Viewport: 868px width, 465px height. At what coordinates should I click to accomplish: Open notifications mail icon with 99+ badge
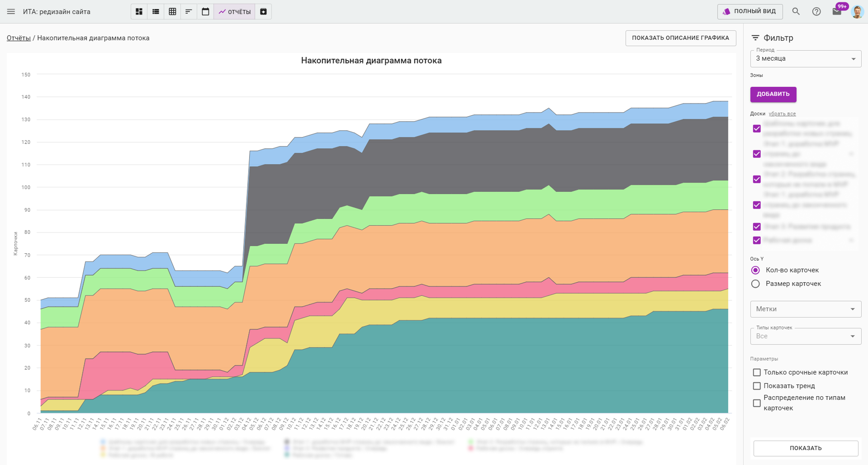click(x=836, y=12)
